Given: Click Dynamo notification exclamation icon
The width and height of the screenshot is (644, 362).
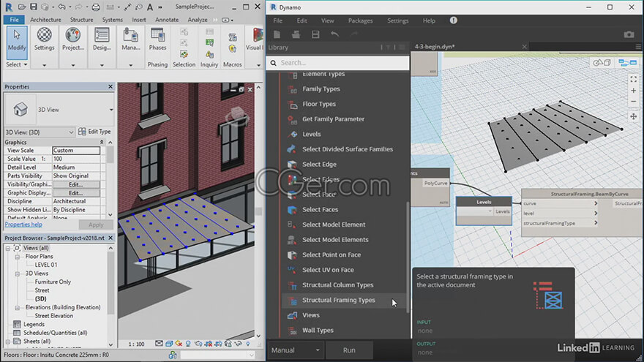Looking at the screenshot, I should click(454, 20).
